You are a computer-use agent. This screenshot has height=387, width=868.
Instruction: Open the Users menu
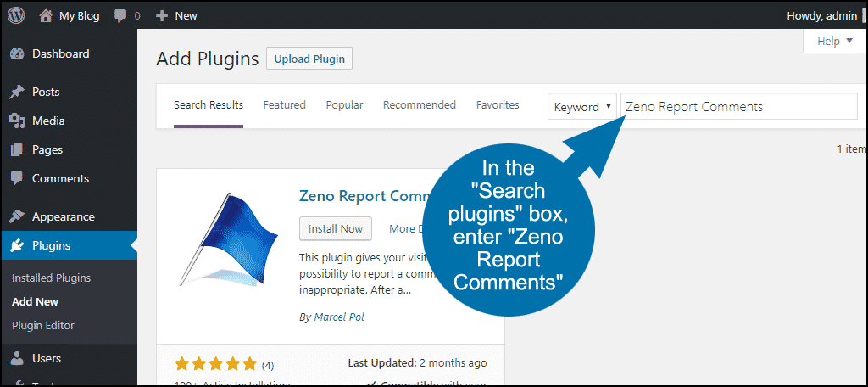click(x=47, y=359)
